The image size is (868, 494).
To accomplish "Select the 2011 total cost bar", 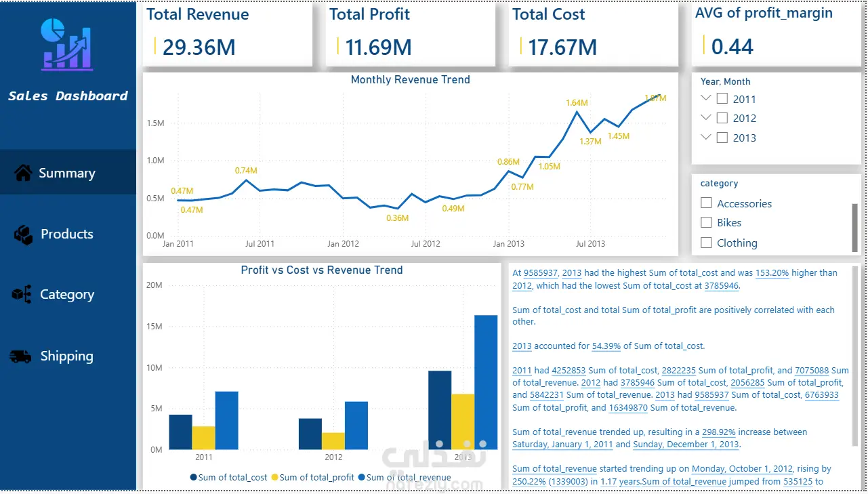I will (x=180, y=432).
